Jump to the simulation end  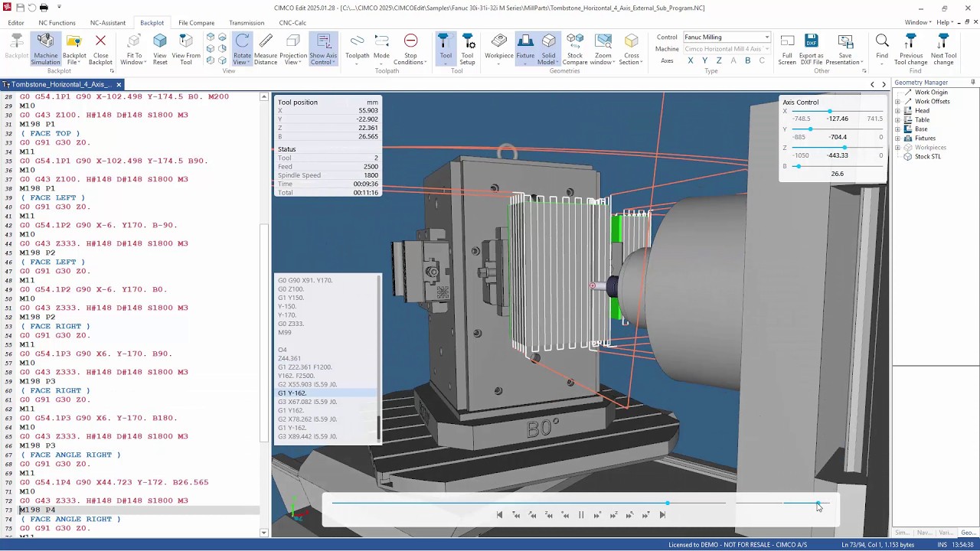pos(662,515)
